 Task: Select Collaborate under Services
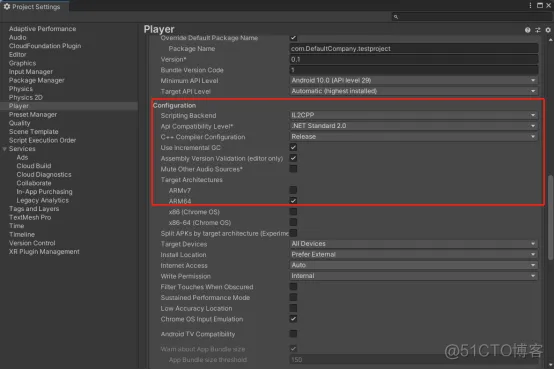click(x=34, y=183)
